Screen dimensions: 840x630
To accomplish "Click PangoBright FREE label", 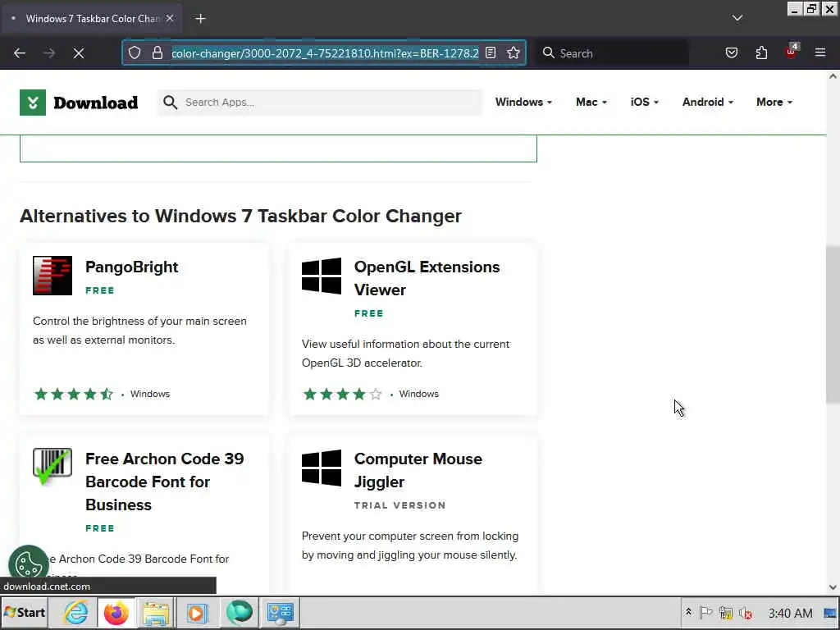I will tap(99, 290).
